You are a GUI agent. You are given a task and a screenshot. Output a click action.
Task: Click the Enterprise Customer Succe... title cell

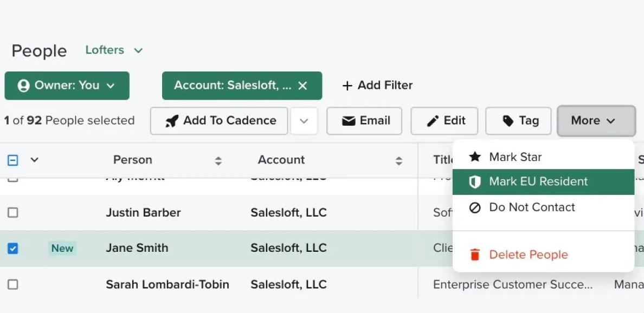tap(513, 285)
